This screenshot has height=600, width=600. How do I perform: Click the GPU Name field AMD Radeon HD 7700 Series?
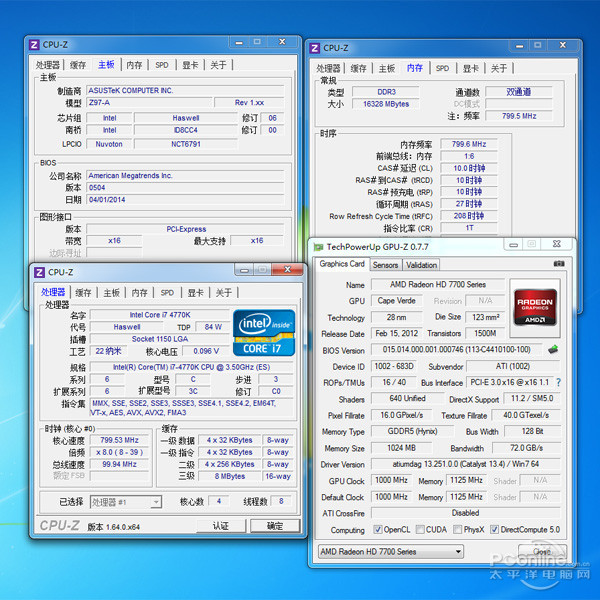tap(438, 285)
